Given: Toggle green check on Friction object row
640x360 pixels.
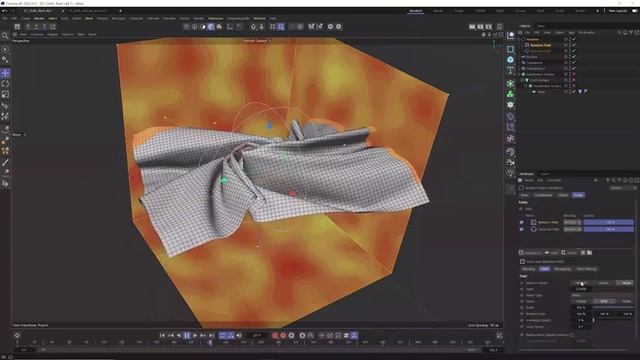Looking at the screenshot, I should tap(574, 57).
